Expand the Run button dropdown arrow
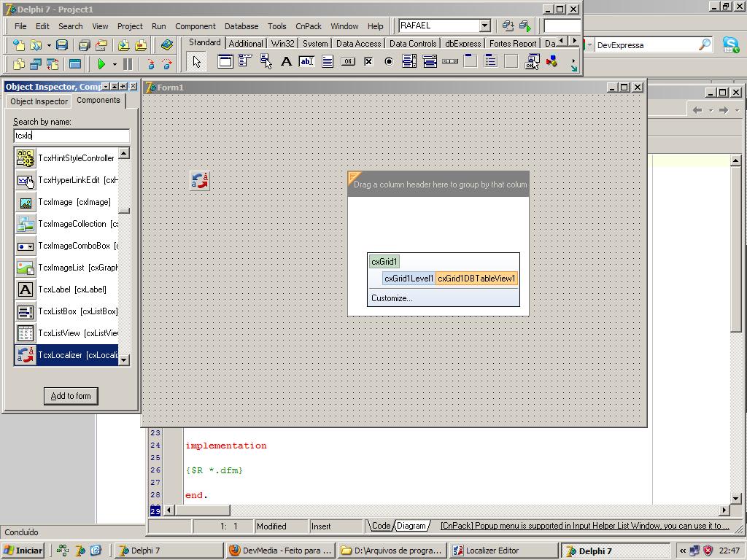Screen dimensions: 747x560 115,65
